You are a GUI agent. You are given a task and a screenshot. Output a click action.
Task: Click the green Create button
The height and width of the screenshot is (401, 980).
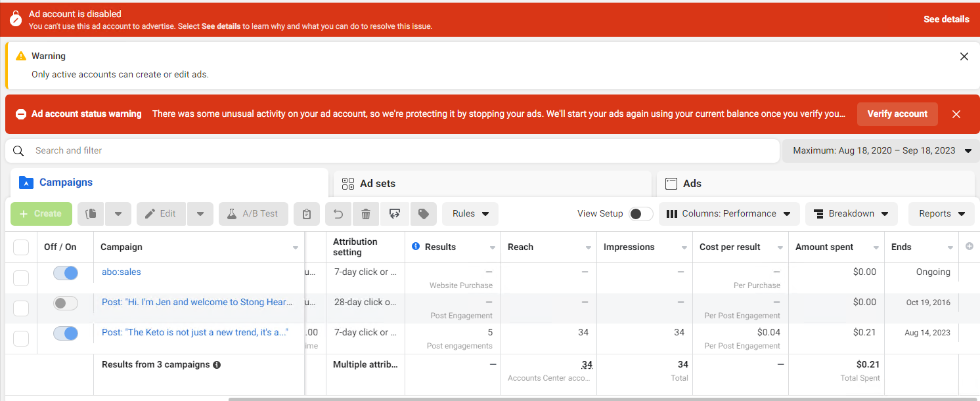click(41, 213)
